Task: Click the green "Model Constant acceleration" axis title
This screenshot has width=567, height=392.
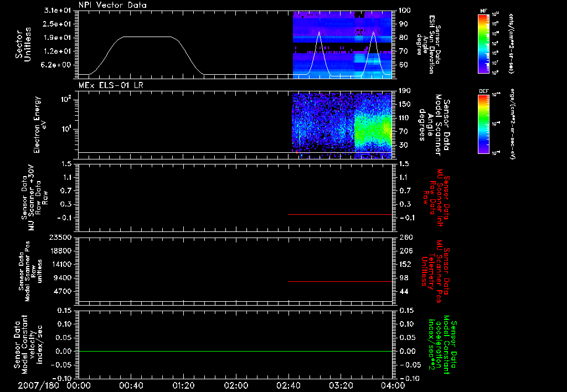Action: pyautogui.click(x=442, y=344)
